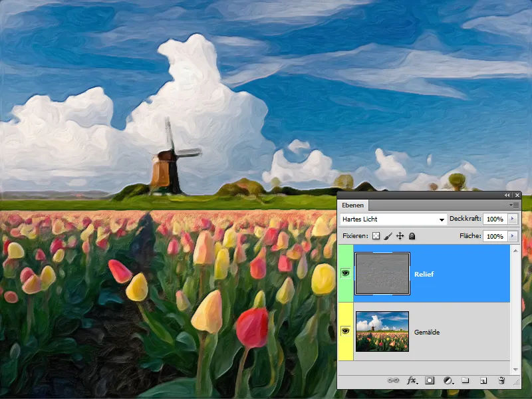Screen dimensions: 532x399
Task: Add a layer mask
Action: [x=430, y=380]
